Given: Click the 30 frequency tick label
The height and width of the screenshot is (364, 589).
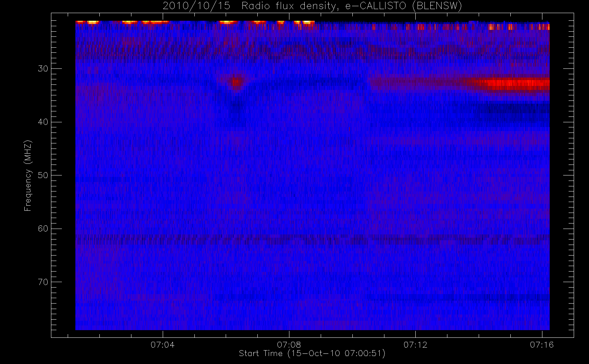Looking at the screenshot, I should [43, 69].
